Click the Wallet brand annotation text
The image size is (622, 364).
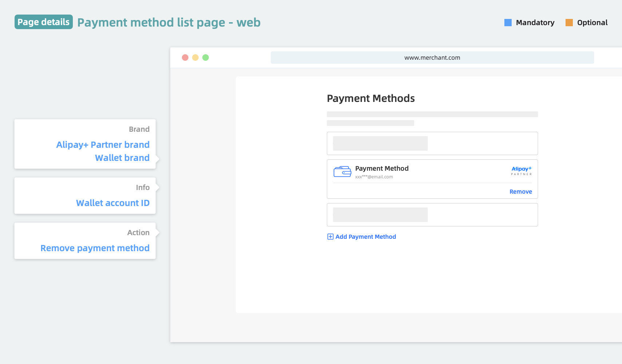[122, 158]
